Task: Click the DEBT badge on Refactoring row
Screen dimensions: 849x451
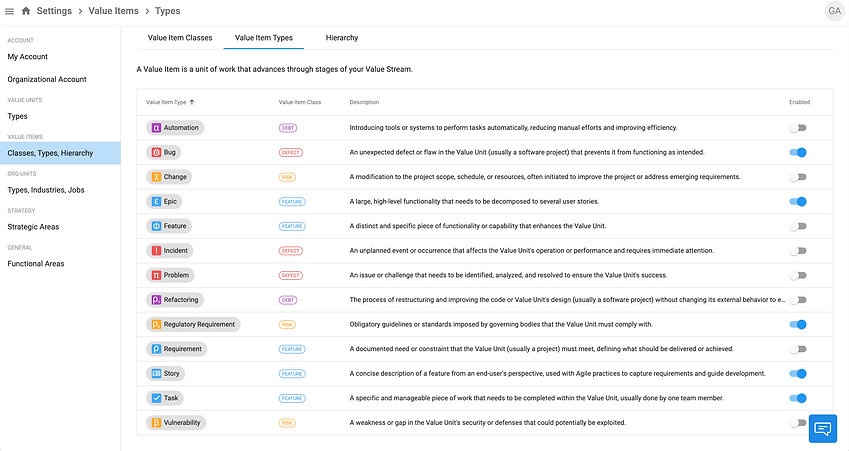Action: [288, 300]
